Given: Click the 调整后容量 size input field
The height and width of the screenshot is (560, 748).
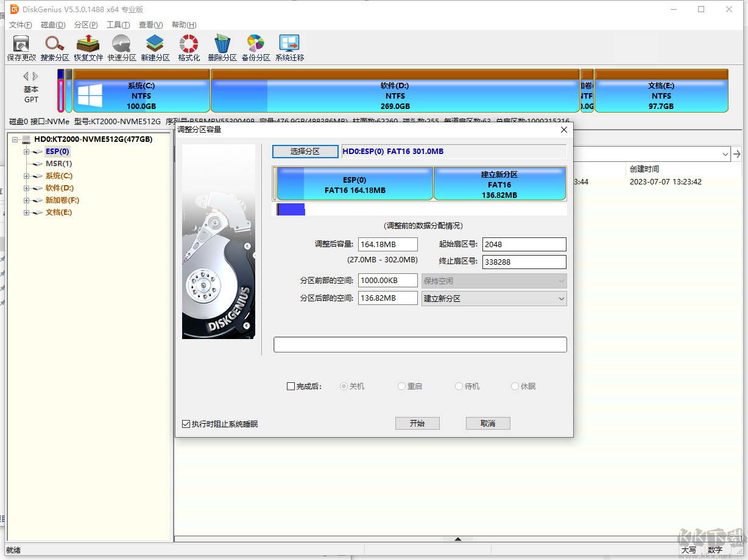Looking at the screenshot, I should click(387, 244).
